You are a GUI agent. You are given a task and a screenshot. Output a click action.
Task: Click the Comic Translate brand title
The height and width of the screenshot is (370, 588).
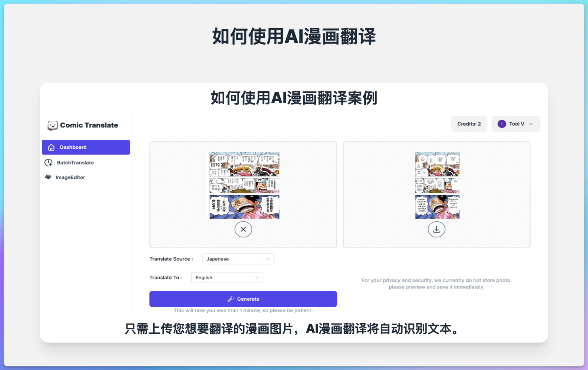click(89, 125)
